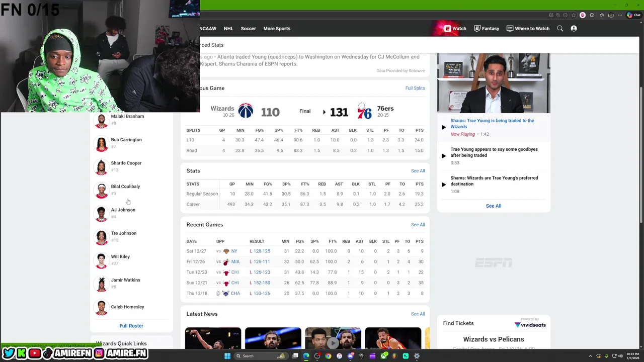Open the Full Roster link
This screenshot has width=644, height=362.
[x=131, y=326]
